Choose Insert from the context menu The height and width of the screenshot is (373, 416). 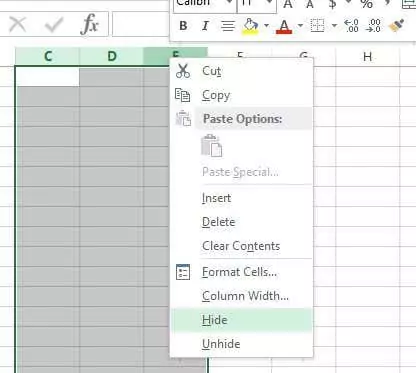(x=242, y=198)
